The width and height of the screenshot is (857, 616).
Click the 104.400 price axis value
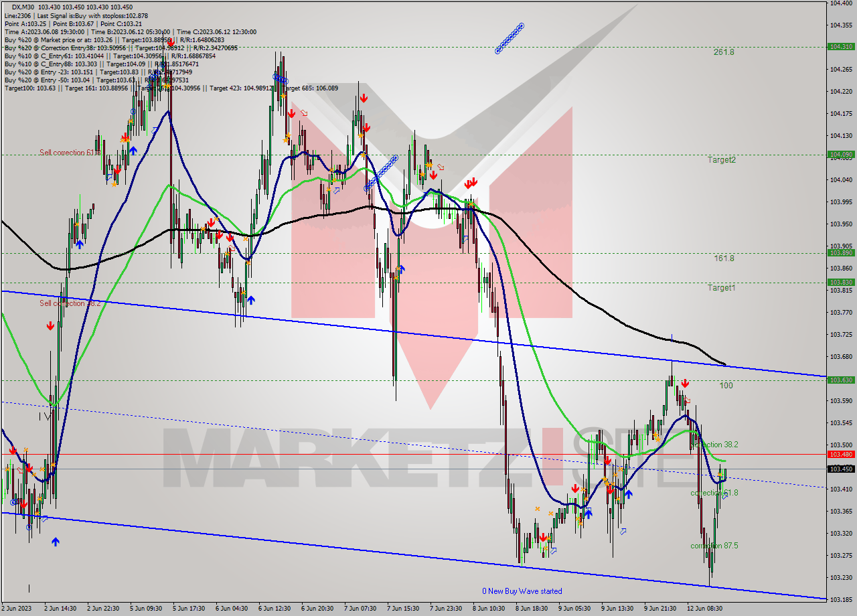[x=841, y=3]
